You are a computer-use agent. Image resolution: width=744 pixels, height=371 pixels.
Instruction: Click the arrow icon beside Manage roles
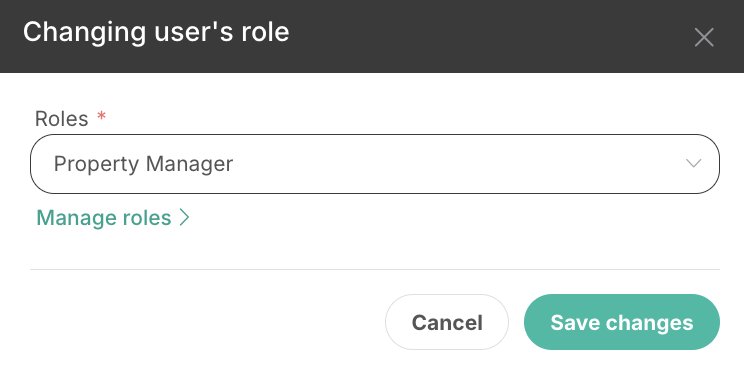click(x=184, y=218)
